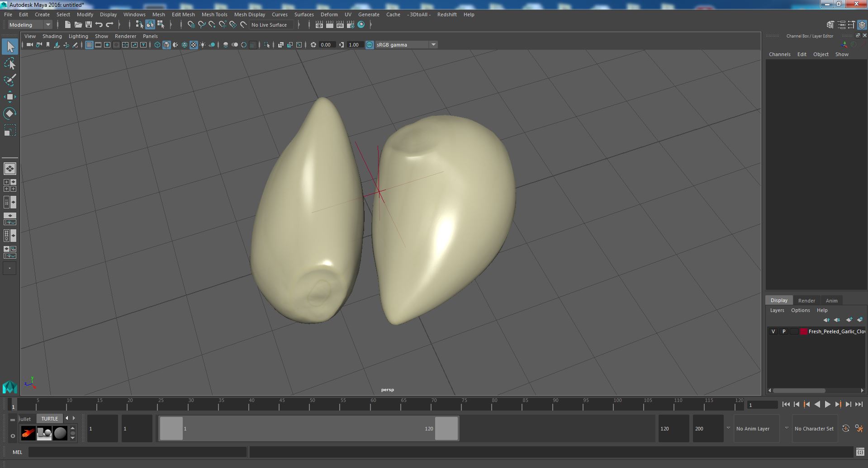The image size is (868, 468).
Task: Enable snap to grids magnet icon
Action: 191,24
